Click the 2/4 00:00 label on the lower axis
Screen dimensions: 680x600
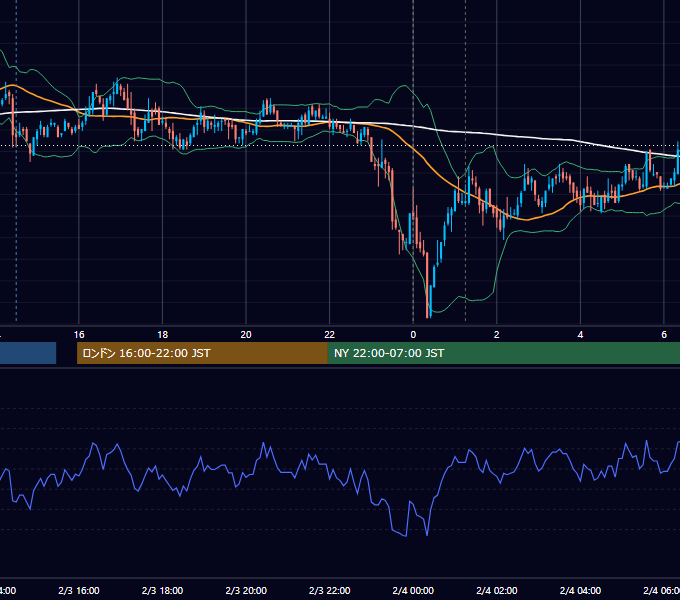click(x=413, y=590)
